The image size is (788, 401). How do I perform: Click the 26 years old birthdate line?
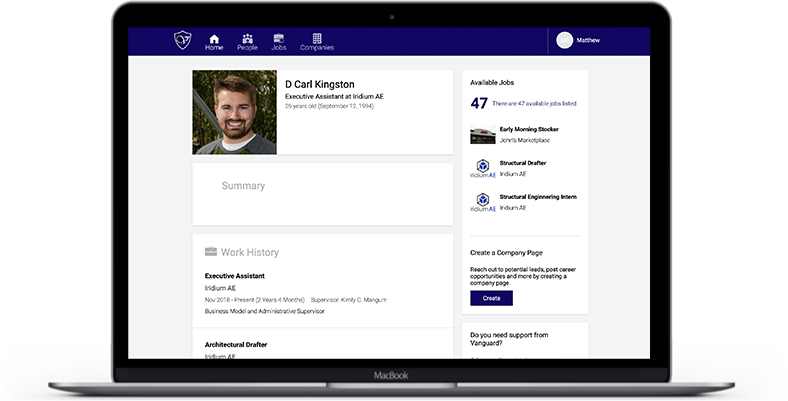[x=329, y=106]
